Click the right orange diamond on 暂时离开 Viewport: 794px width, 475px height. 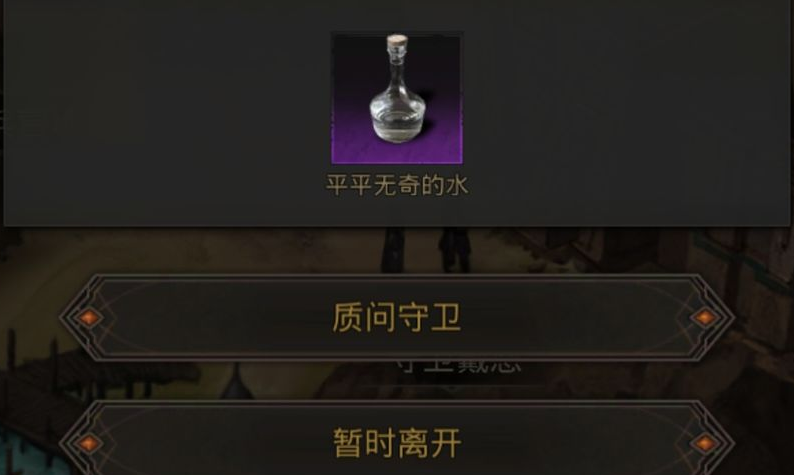[x=704, y=443]
